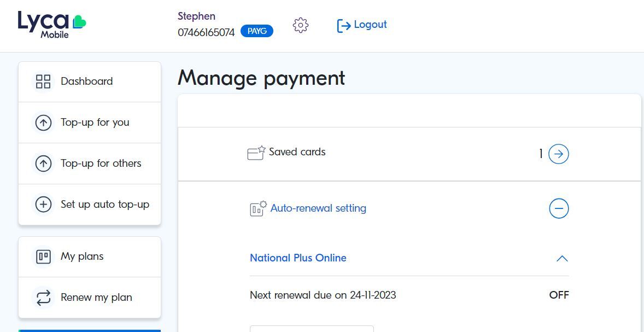Click the Lyca Mobile logo
This screenshot has height=332, width=644.
52,25
